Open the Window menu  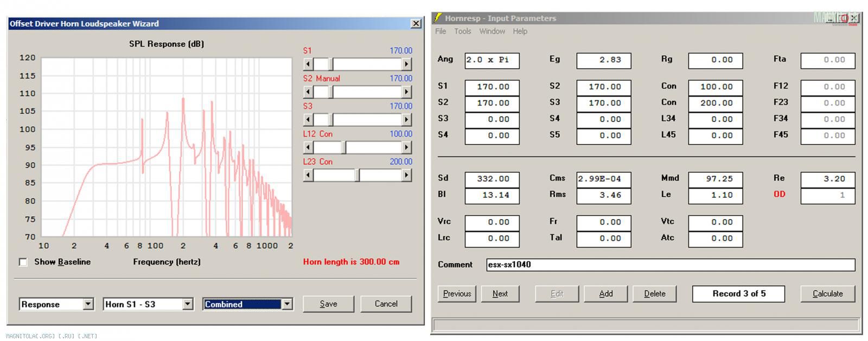click(x=492, y=31)
